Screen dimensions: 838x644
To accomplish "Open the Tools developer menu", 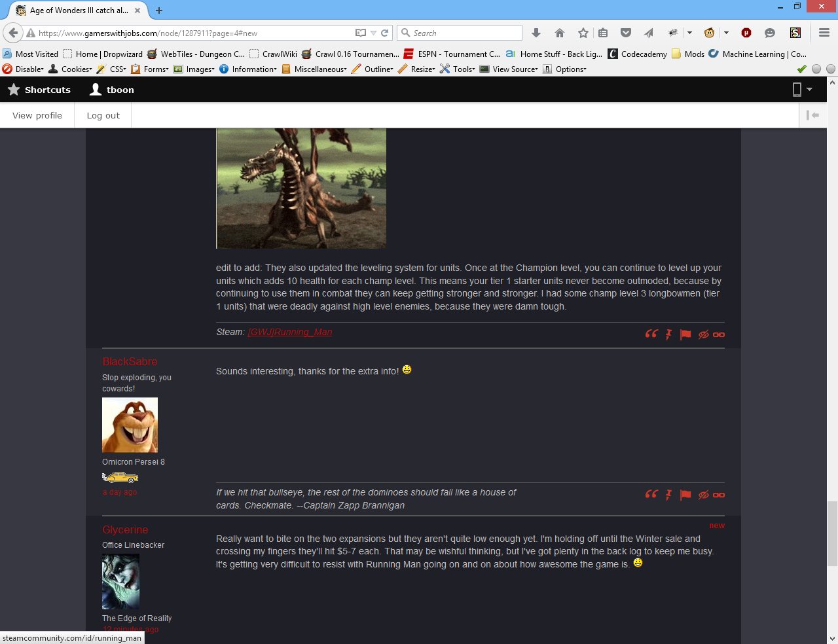I will (x=458, y=69).
